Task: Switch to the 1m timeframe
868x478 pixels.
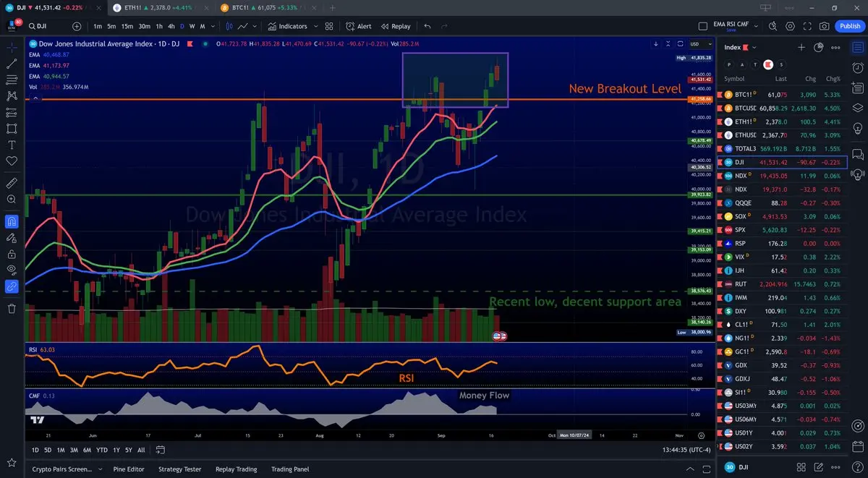Action: (98, 26)
